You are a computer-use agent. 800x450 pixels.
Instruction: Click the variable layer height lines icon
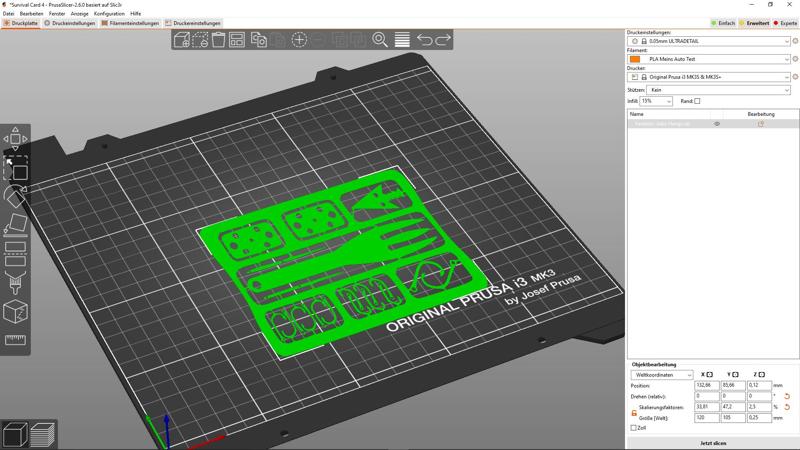point(402,40)
